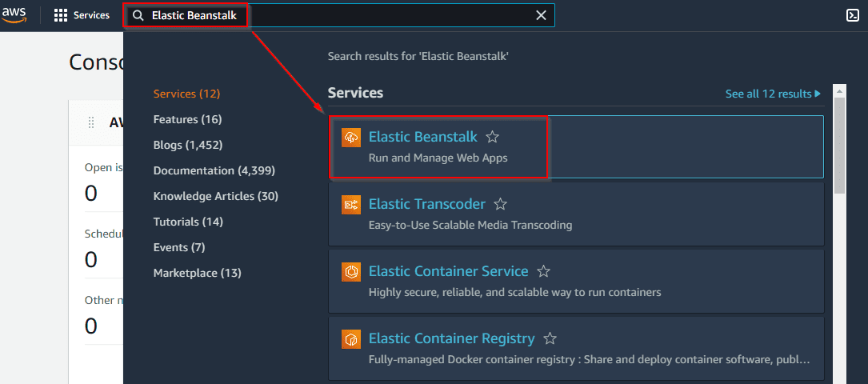Favorite Elastic Transcoder with the star
The width and height of the screenshot is (868, 384).
[501, 205]
